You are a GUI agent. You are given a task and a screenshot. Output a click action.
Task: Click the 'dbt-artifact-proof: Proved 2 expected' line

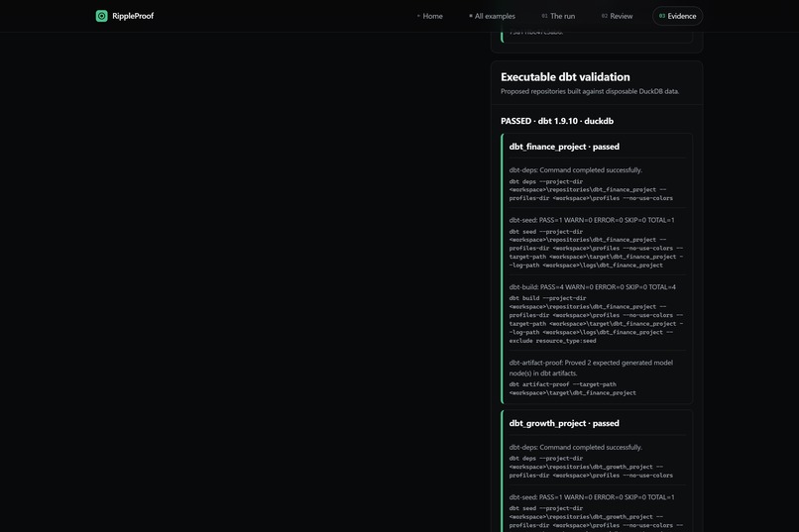click(x=591, y=368)
